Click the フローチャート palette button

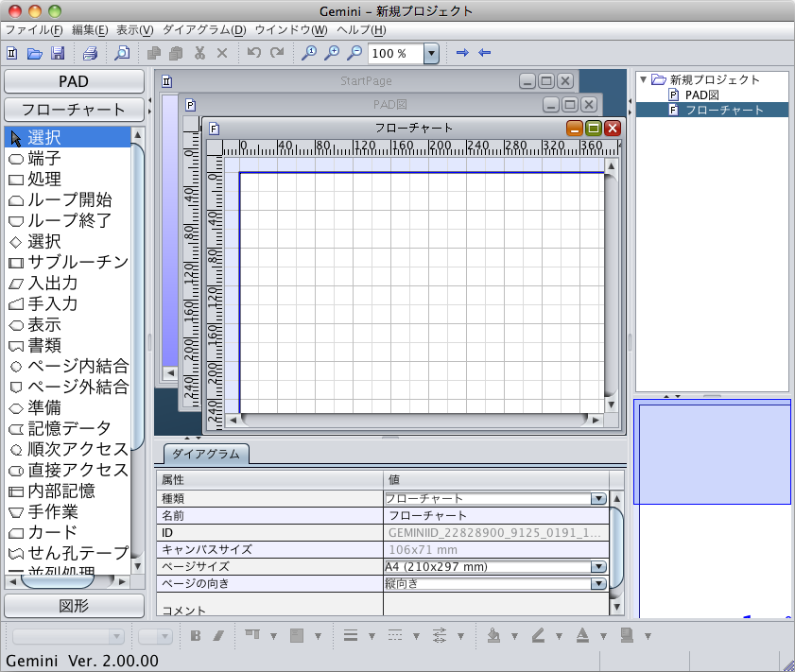[74, 110]
